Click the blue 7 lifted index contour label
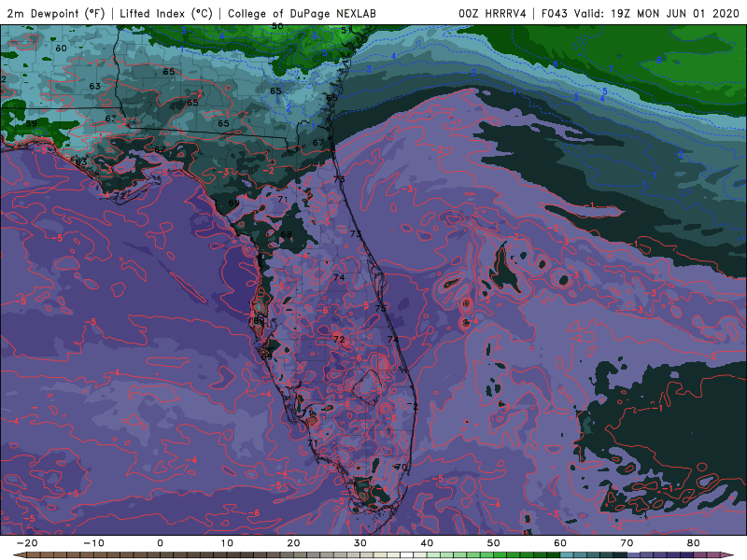Image resolution: width=747 pixels, height=560 pixels. point(611,69)
